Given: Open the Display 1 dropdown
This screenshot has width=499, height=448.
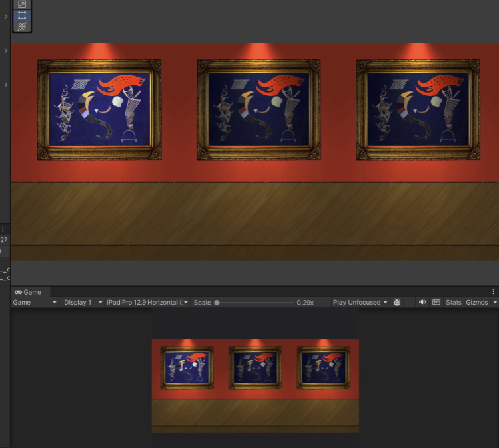Looking at the screenshot, I should point(83,302).
